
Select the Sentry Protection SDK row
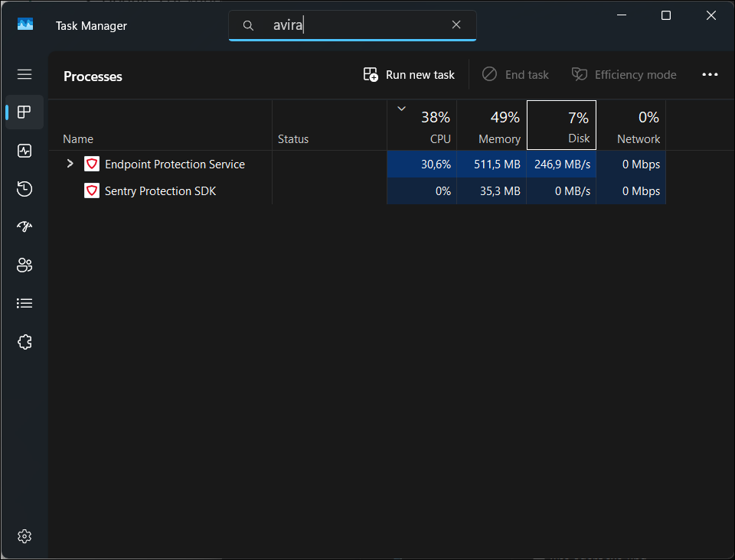tap(358, 191)
